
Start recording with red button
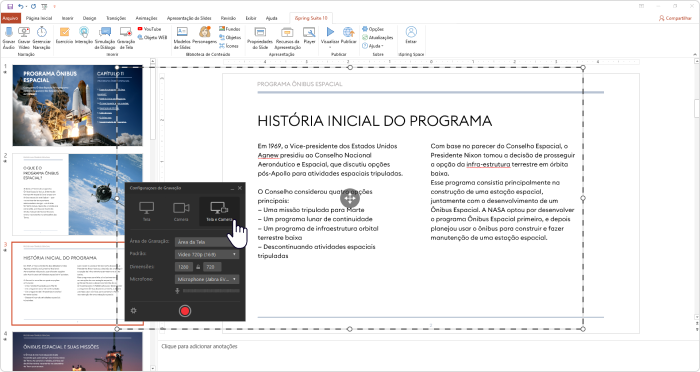pyautogui.click(x=185, y=311)
